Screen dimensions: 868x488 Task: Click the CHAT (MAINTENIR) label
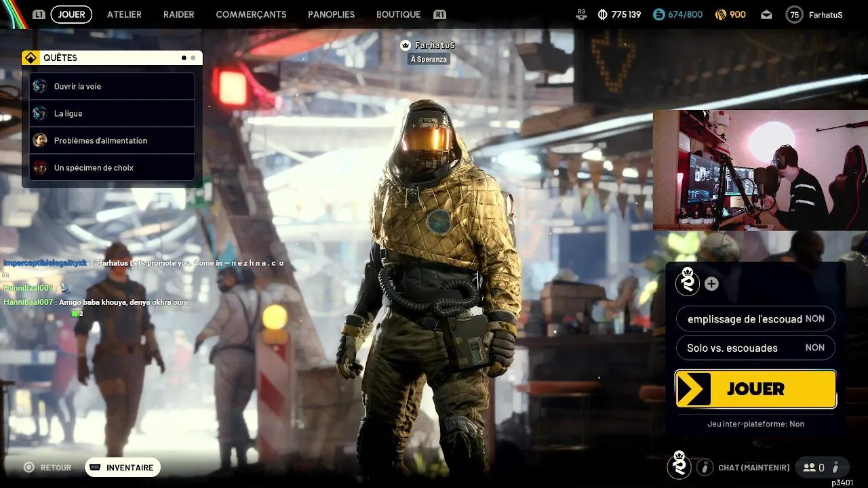point(754,468)
